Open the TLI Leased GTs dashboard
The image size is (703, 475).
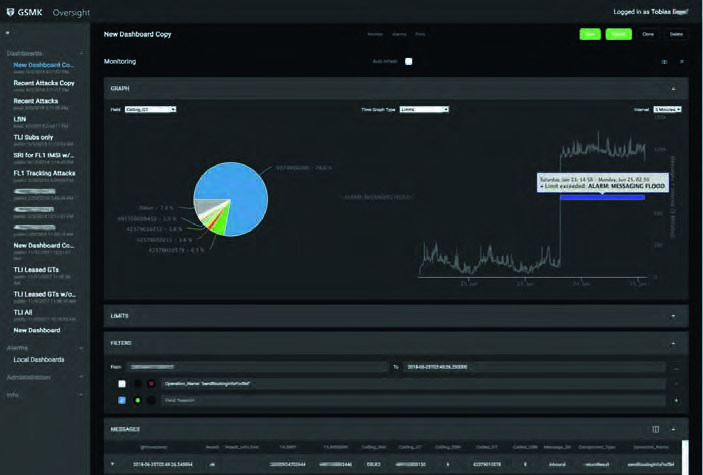[36, 270]
